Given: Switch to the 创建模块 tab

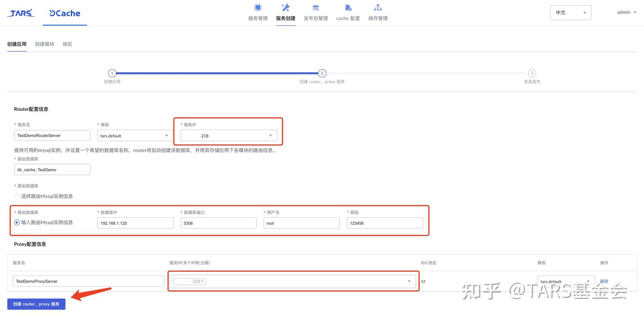Looking at the screenshot, I should (44, 44).
